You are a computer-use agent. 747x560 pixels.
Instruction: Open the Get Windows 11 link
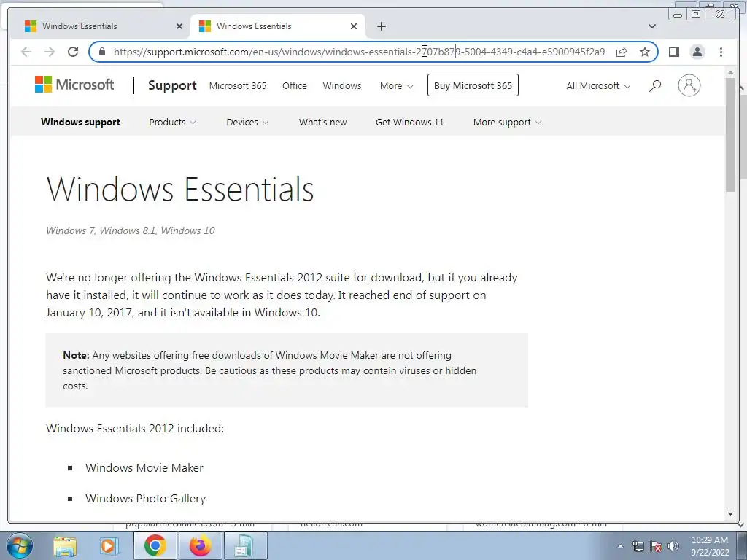(x=410, y=122)
